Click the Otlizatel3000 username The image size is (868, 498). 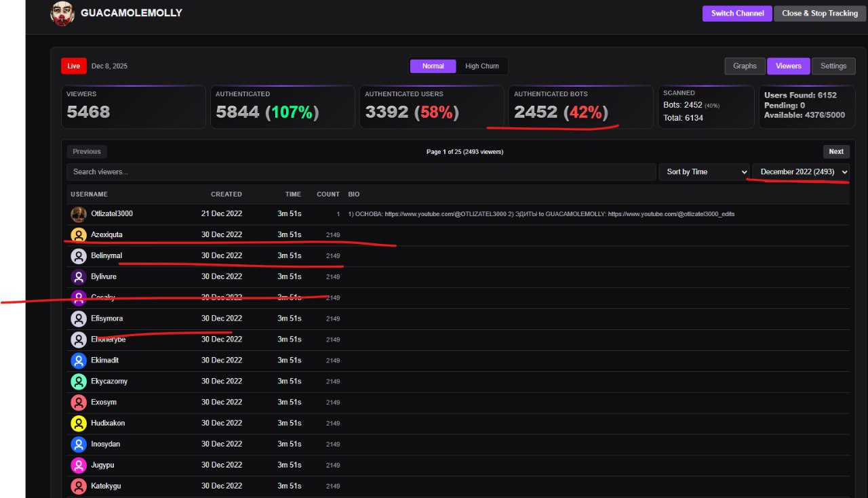click(x=112, y=214)
